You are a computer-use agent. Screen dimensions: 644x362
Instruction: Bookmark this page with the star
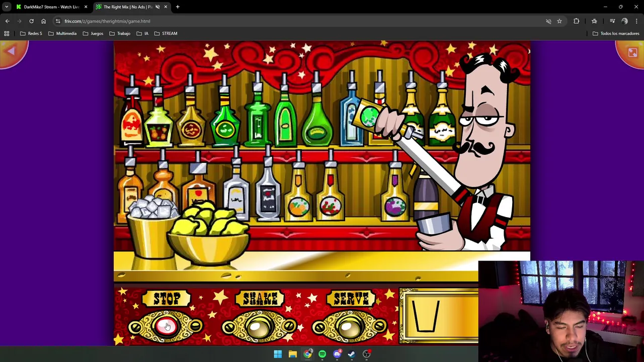559,21
